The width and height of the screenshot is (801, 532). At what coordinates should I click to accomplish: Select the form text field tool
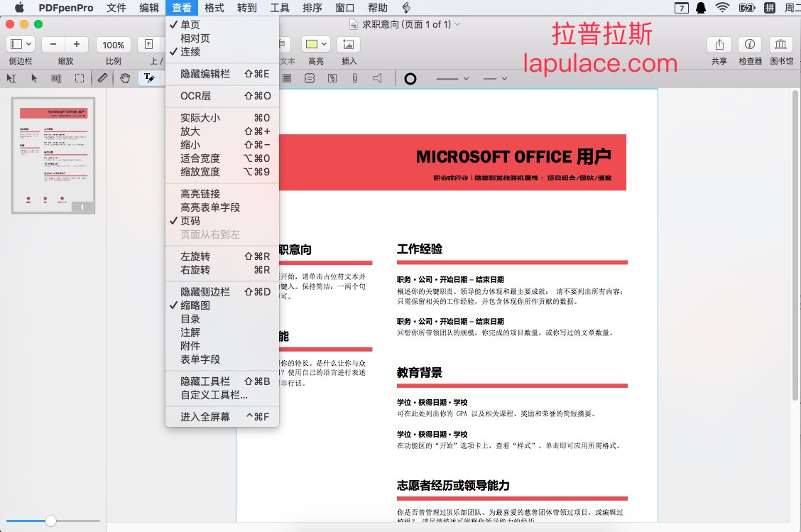[x=56, y=78]
